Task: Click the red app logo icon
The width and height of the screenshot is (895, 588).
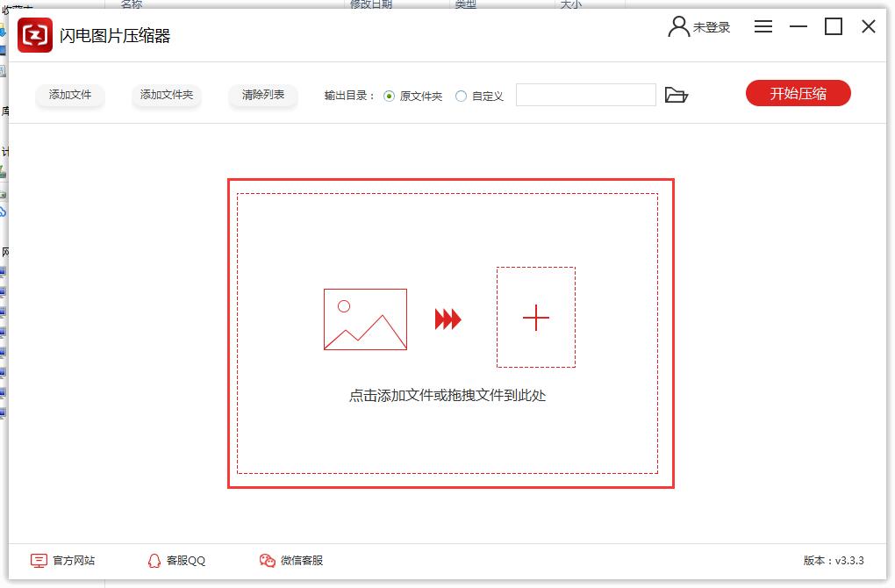Action: click(35, 36)
